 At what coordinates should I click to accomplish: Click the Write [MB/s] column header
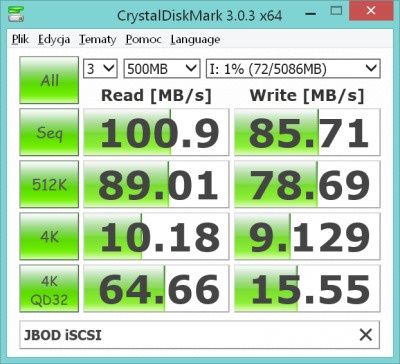(x=307, y=96)
